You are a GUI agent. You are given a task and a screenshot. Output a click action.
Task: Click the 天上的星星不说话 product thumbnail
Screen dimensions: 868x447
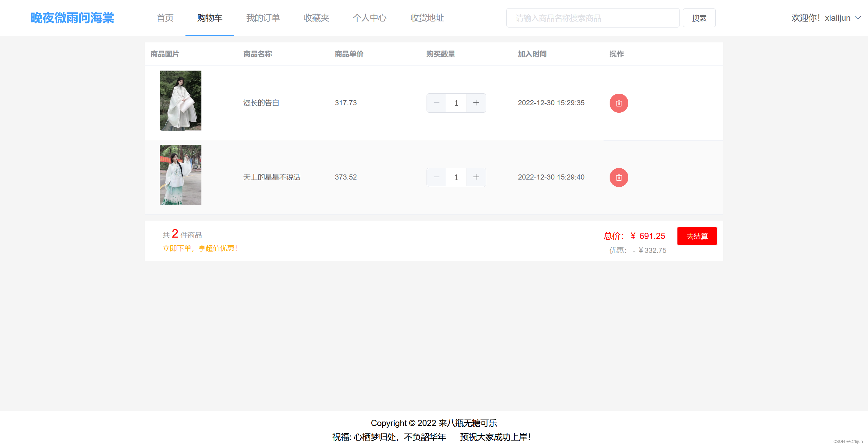pos(180,175)
